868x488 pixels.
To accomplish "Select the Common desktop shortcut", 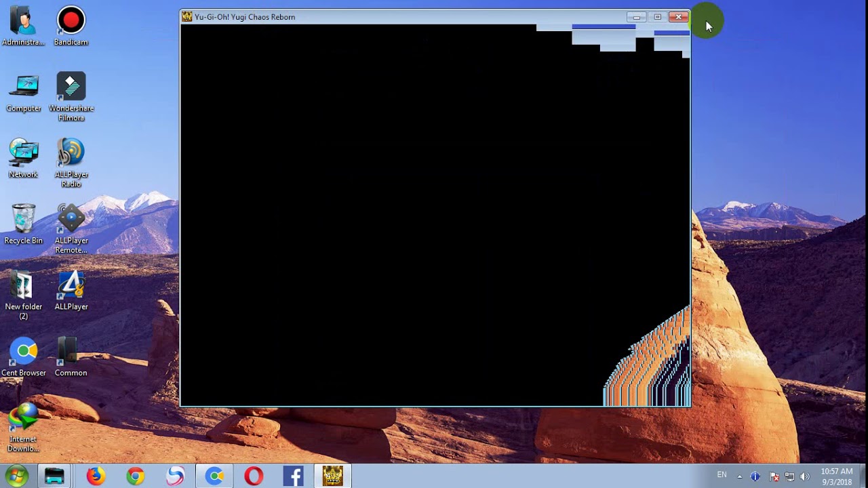I will tap(71, 357).
